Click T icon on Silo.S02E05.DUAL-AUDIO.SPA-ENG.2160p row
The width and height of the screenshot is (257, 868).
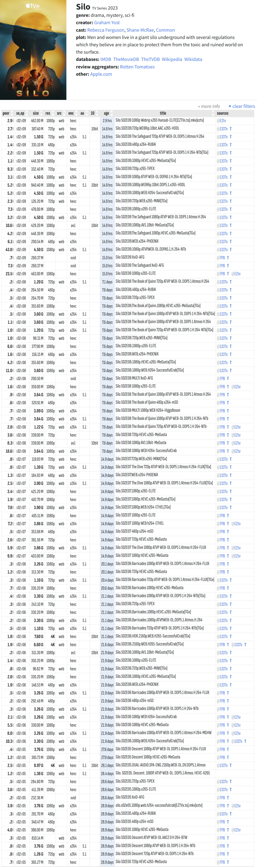(231, 766)
